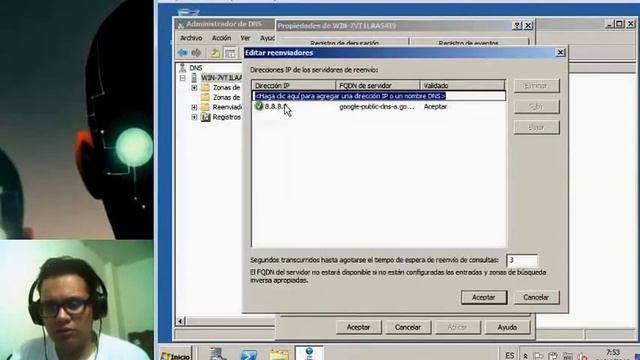Open the Ver menu
This screenshot has height=360, width=640.
pos(245,38)
